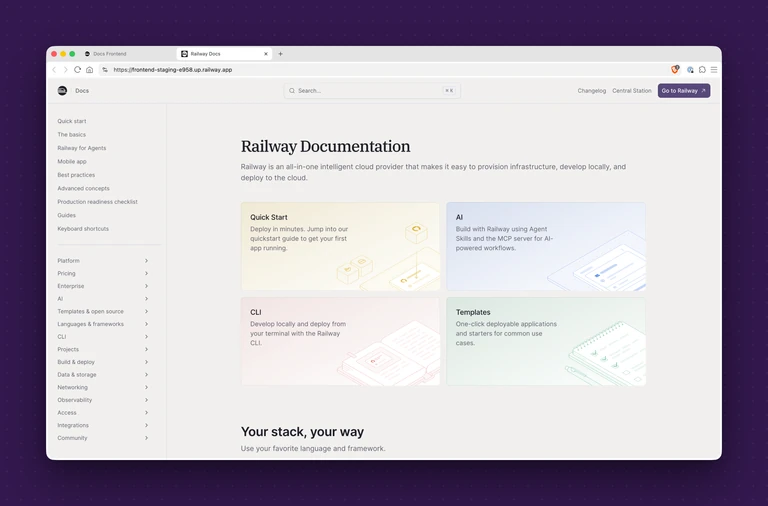
Task: Open the AI documentation card
Action: tap(546, 246)
